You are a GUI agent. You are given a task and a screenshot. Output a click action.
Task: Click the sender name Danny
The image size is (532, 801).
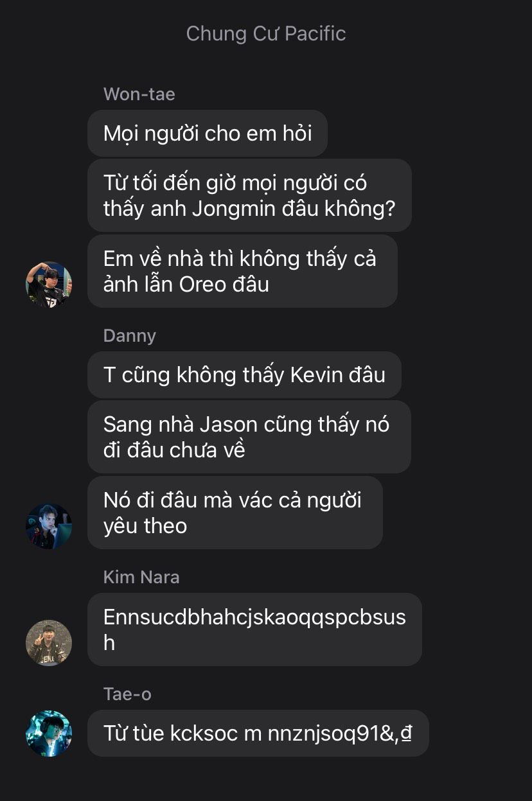(129, 335)
